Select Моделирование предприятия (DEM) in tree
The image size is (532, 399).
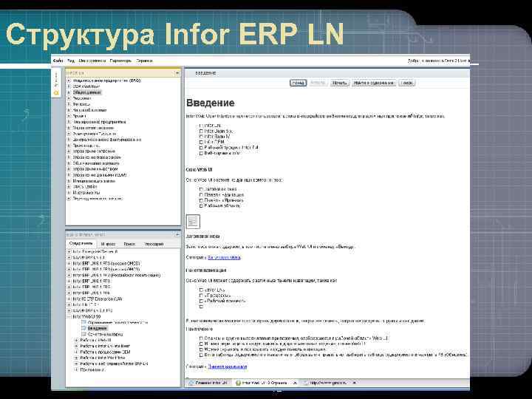tap(106, 81)
